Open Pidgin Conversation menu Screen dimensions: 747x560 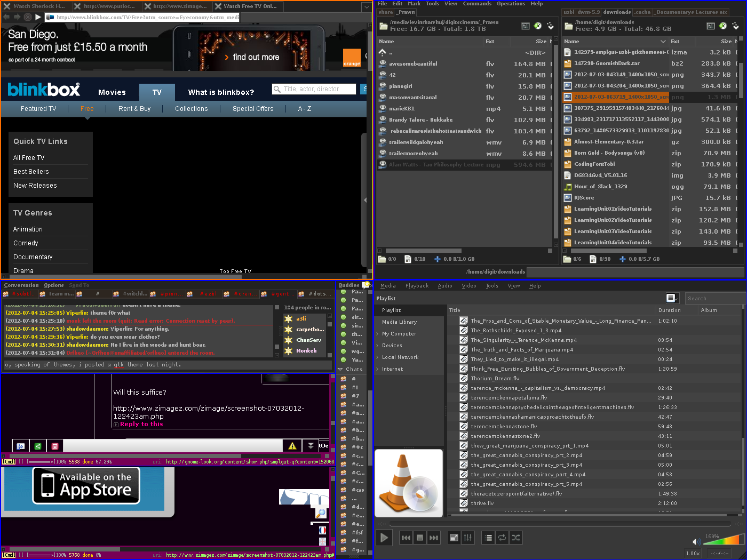pyautogui.click(x=21, y=285)
